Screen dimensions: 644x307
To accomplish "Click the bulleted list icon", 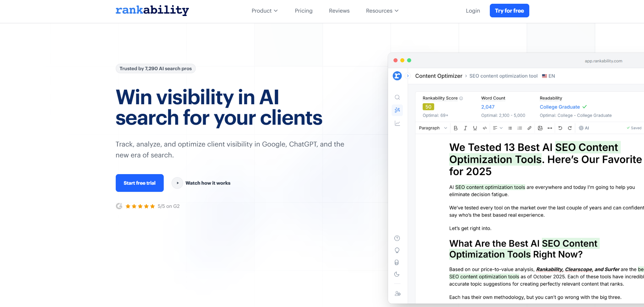I will coord(510,128).
